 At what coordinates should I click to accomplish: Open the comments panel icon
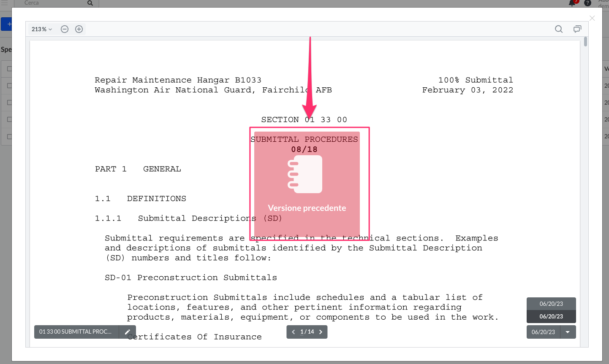point(577,29)
